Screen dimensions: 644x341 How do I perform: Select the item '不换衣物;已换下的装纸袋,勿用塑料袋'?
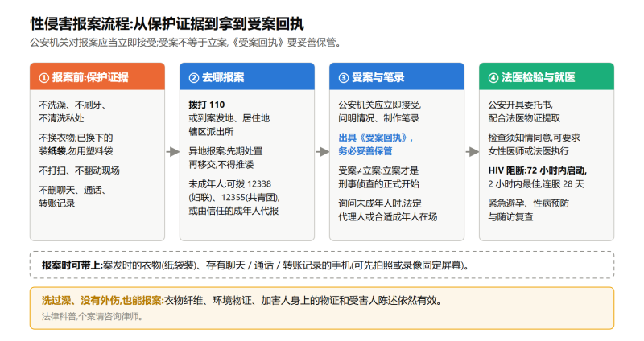coord(76,144)
